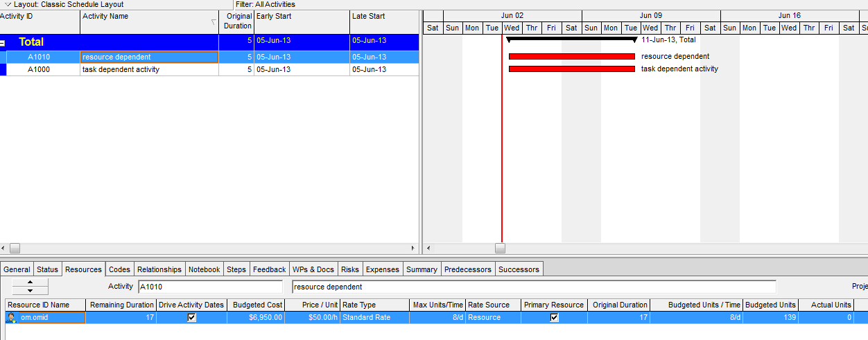Select the red task dependent activity Gantt bar
This screenshot has width=868, height=340.
pyautogui.click(x=572, y=69)
